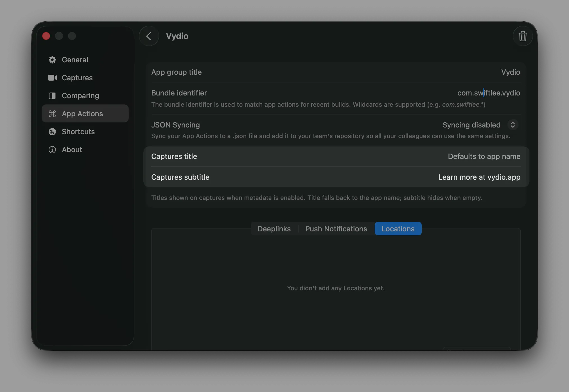This screenshot has width=569, height=392.
Task: Click the 'Titles shown on captures' description
Action: click(x=317, y=198)
